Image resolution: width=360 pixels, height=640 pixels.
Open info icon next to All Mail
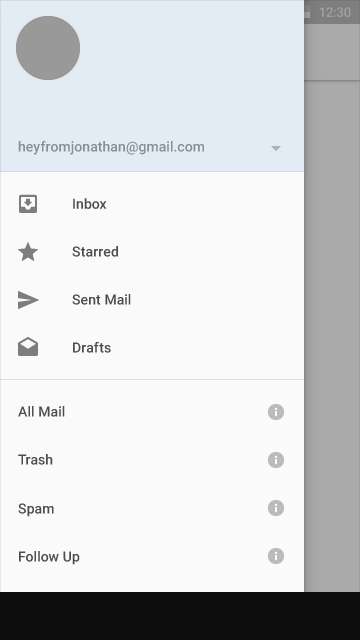point(276,412)
